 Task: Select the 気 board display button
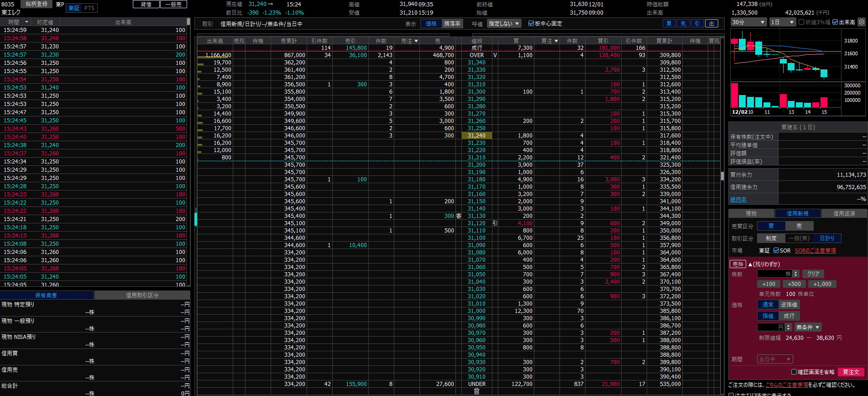(683, 24)
